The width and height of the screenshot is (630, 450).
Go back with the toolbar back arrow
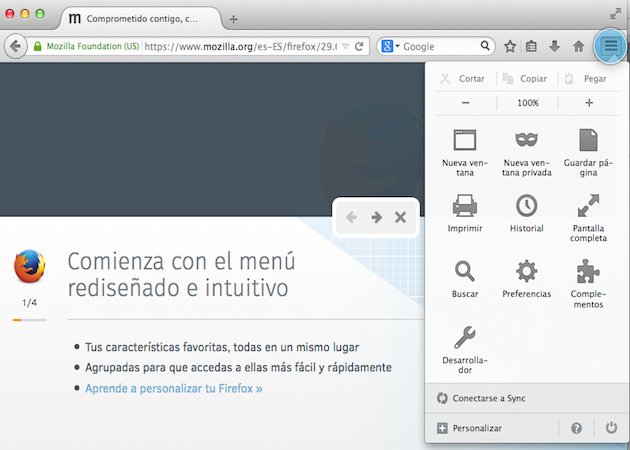click(x=15, y=46)
